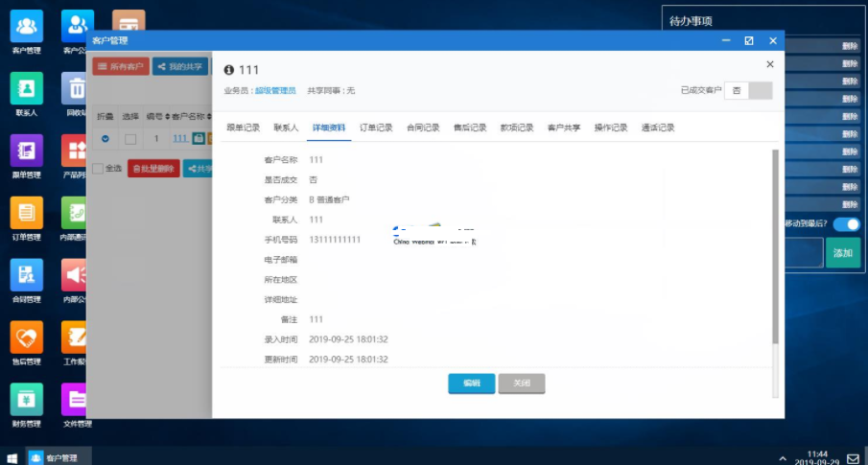Sort by the 编号 column arrows
The width and height of the screenshot is (868, 465).
[x=166, y=117]
